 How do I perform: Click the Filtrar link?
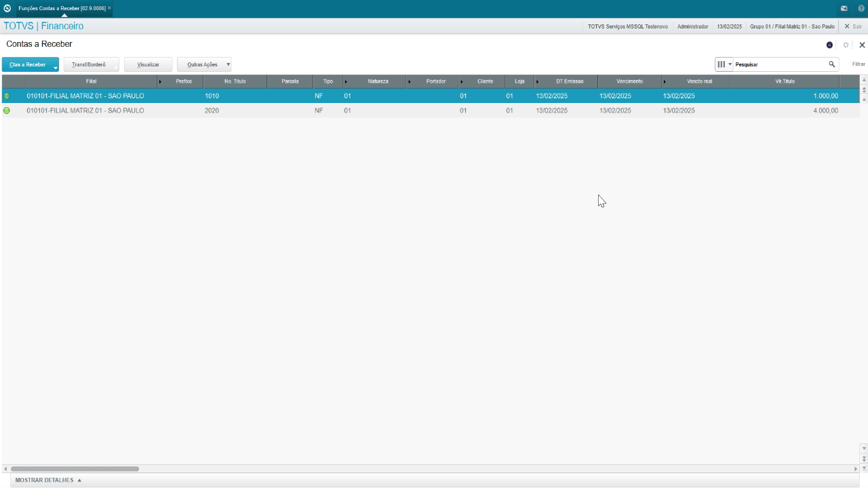coord(859,64)
